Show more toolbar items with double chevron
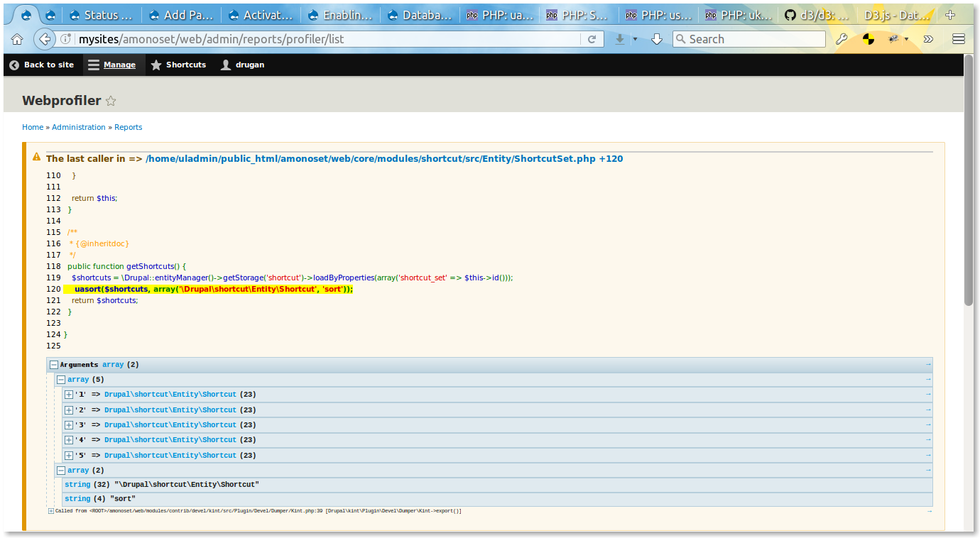Screen dimensions: 980x538 click(927, 39)
